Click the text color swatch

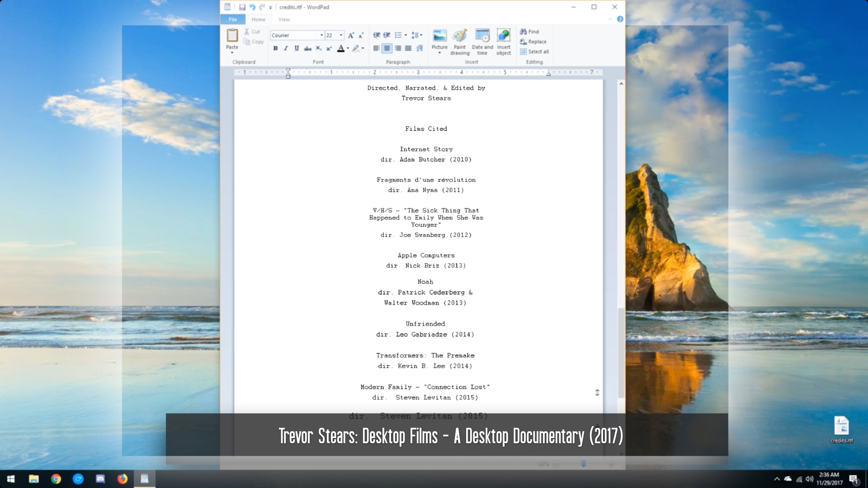[341, 48]
